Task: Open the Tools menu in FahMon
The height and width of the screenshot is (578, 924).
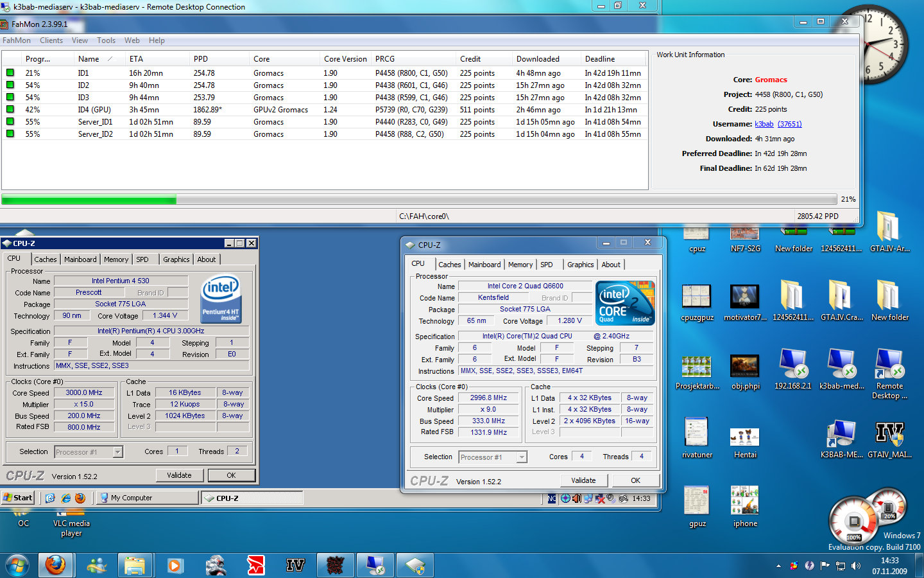Action: click(107, 40)
